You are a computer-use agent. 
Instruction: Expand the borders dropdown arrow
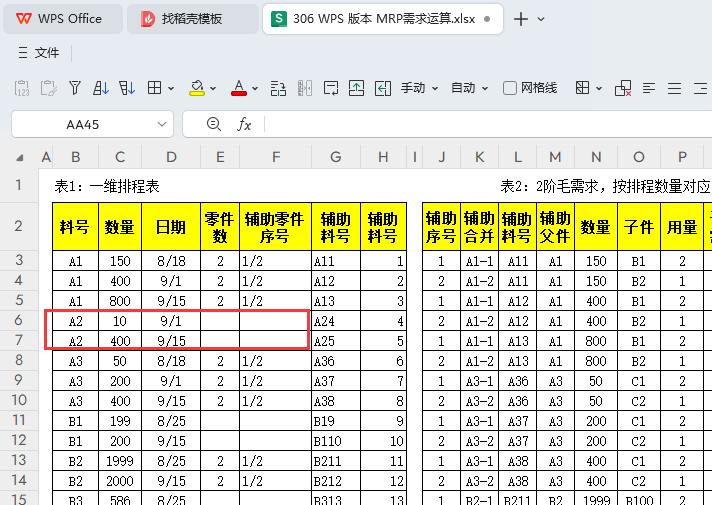171,88
